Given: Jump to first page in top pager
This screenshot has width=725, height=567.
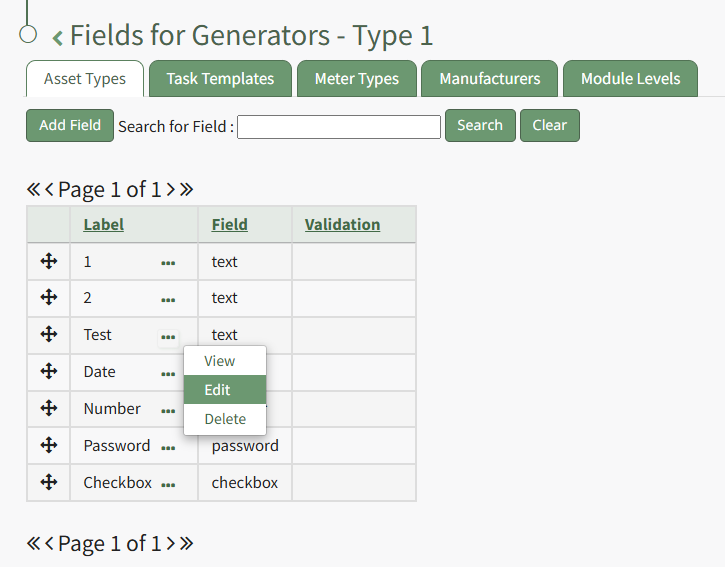Looking at the screenshot, I should pyautogui.click(x=33, y=189).
